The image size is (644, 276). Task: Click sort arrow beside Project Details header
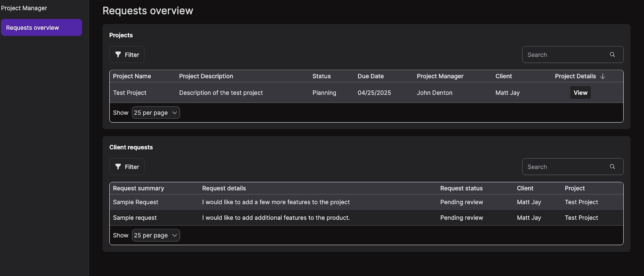[x=603, y=76]
